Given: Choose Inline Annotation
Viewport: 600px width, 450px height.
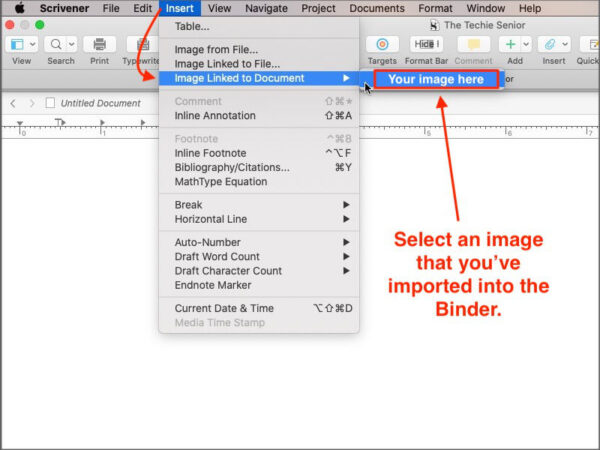Looking at the screenshot, I should 259,116.
